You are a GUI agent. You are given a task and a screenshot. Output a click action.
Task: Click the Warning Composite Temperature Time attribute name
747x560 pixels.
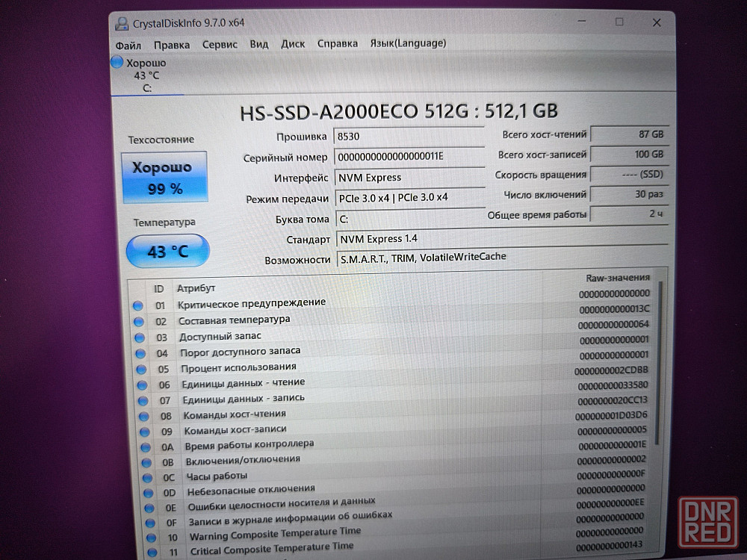click(x=275, y=533)
